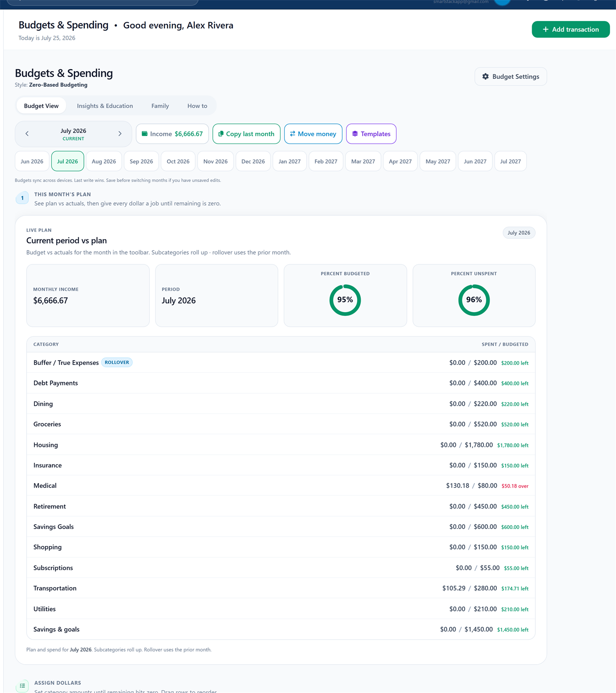Click the Buffer / True Expenses row

(x=281, y=363)
